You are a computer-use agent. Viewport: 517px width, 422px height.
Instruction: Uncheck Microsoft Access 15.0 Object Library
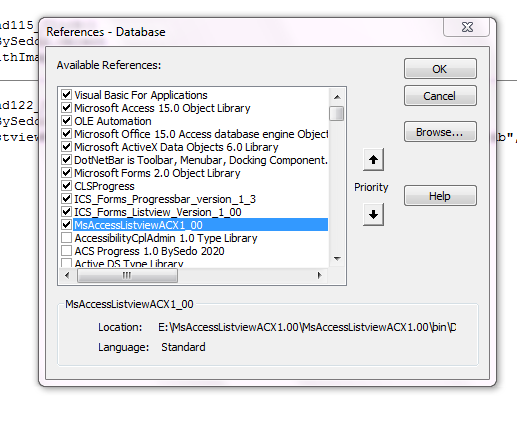pos(66,108)
